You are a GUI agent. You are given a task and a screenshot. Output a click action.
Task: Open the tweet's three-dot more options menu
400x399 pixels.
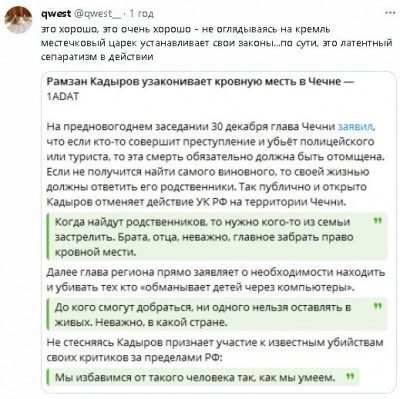[390, 13]
